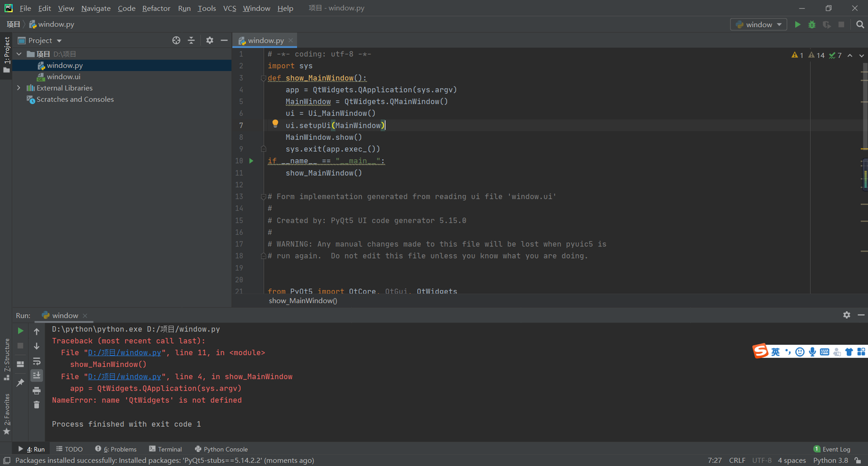The image size is (868, 466).
Task: Toggle soft-wrap in Run console
Action: click(x=37, y=361)
